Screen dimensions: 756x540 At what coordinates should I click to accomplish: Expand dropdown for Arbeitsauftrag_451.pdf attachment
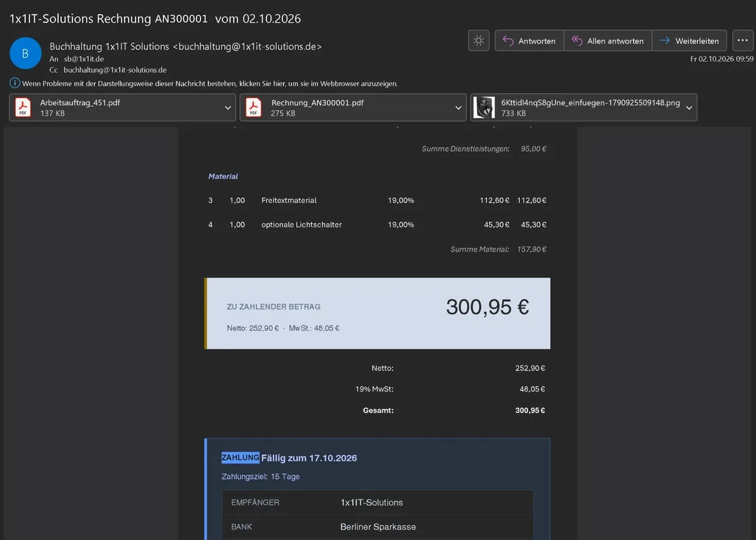[227, 108]
